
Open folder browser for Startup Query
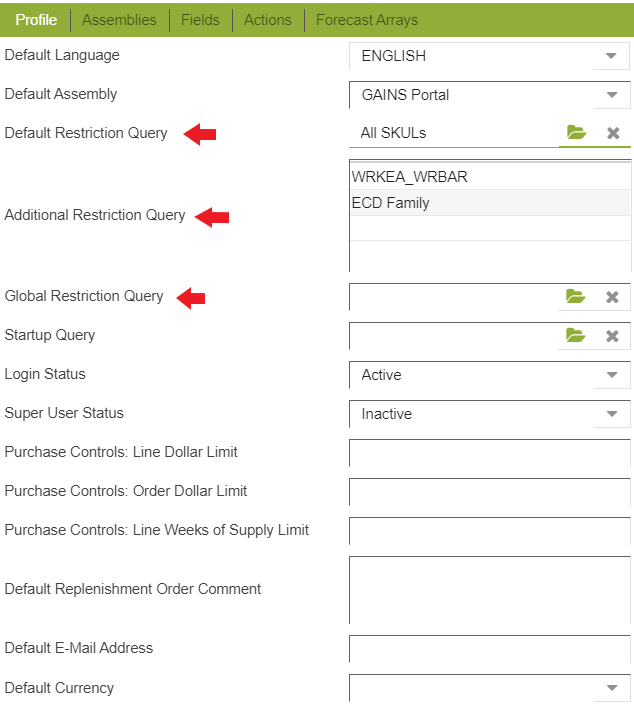click(575, 336)
